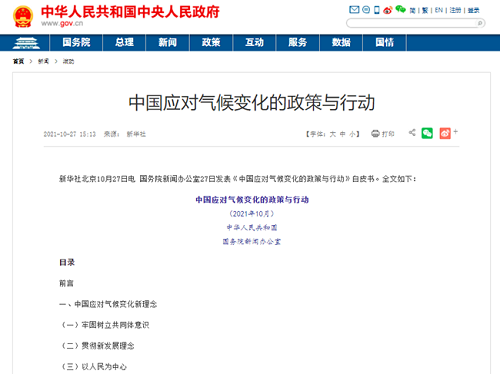
Task: Click the 新华社 source text
Action: click(x=136, y=134)
